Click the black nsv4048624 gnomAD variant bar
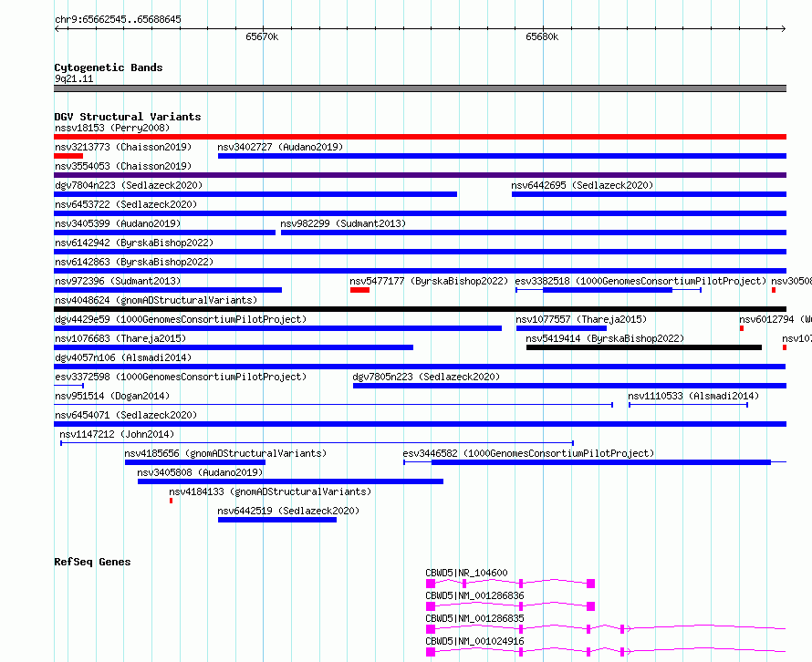The height and width of the screenshot is (662, 812). click(420, 309)
